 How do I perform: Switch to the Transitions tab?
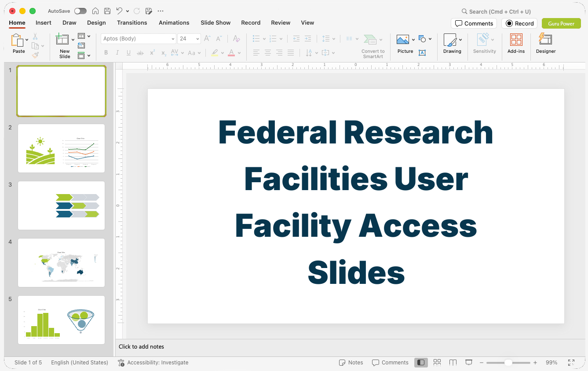point(132,23)
